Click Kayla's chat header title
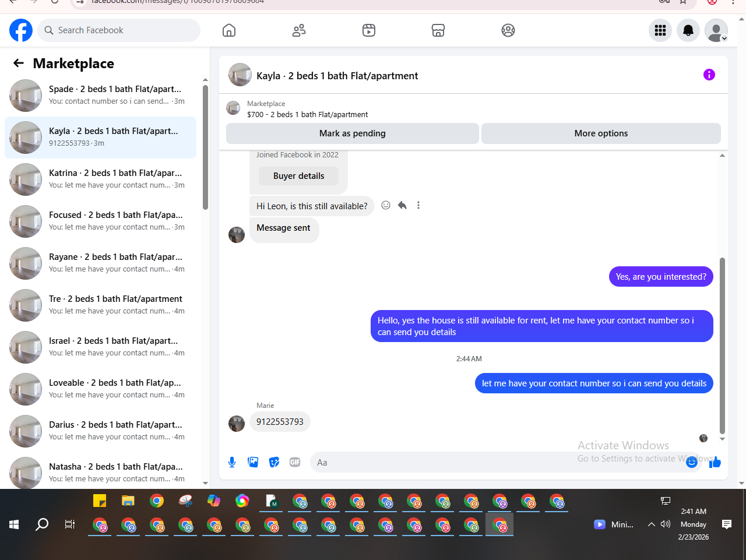The width and height of the screenshot is (746, 560). (337, 76)
